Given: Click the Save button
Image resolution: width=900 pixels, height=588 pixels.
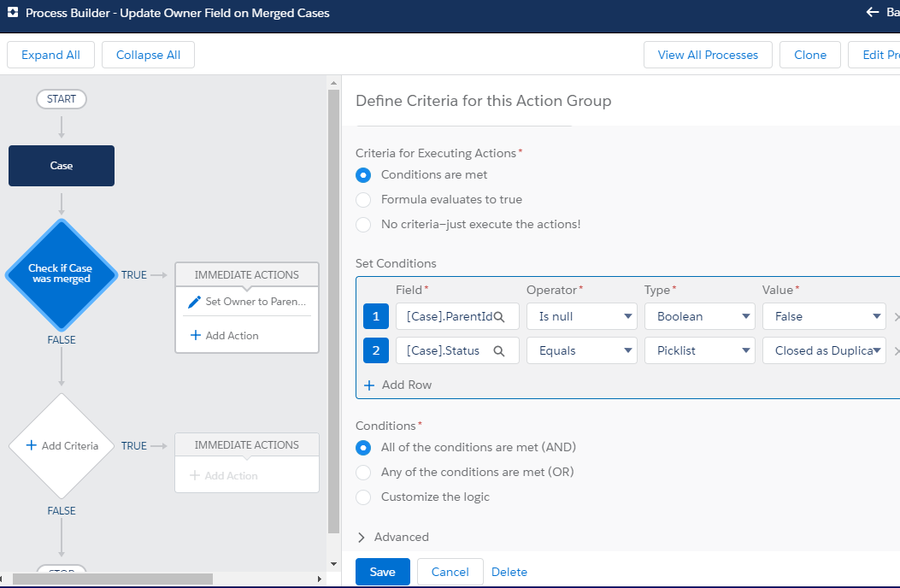Looking at the screenshot, I should click(x=383, y=572).
